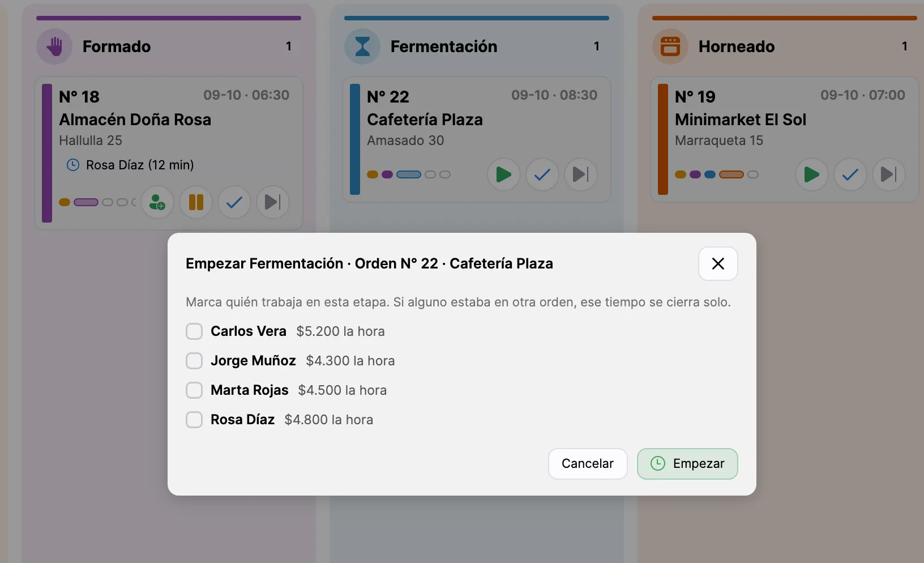The height and width of the screenshot is (563, 924).
Task: Click the Fermentación column heading
Action: click(x=444, y=46)
